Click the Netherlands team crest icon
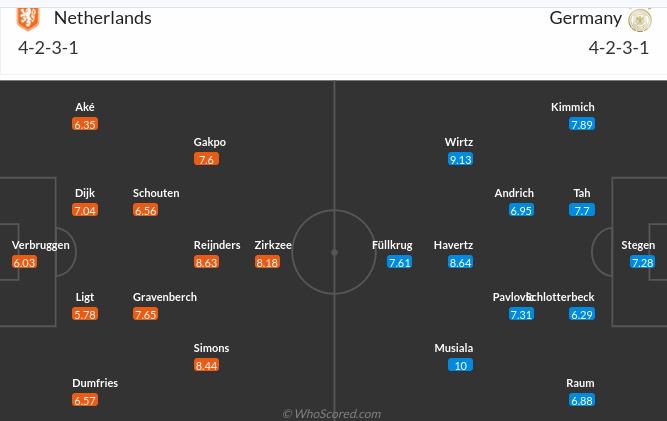This screenshot has width=667, height=421. pos(29,18)
